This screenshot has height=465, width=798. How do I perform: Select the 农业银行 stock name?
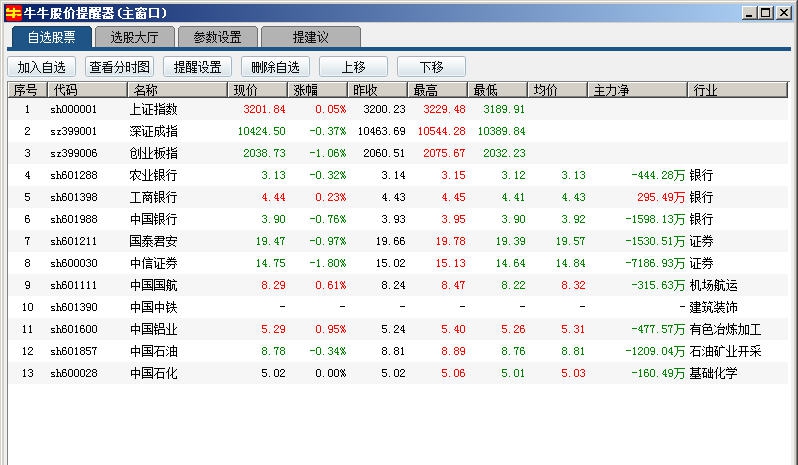pyautogui.click(x=153, y=175)
